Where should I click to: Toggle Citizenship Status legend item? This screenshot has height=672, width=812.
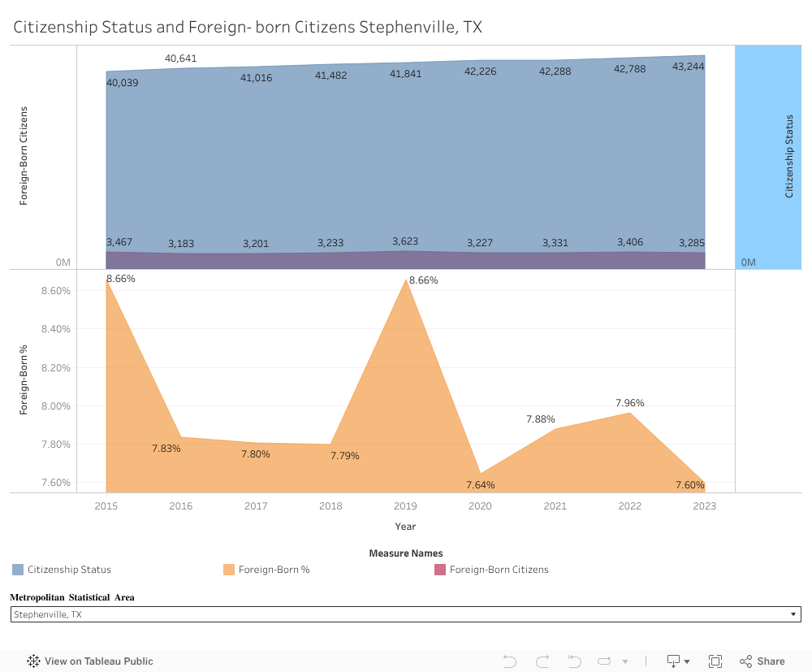click(x=69, y=570)
